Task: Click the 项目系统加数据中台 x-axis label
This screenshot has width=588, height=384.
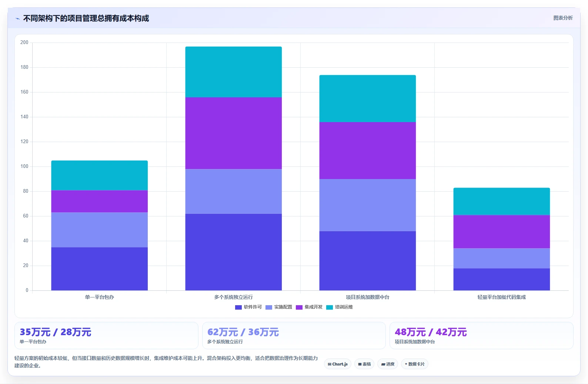Action: [367, 297]
